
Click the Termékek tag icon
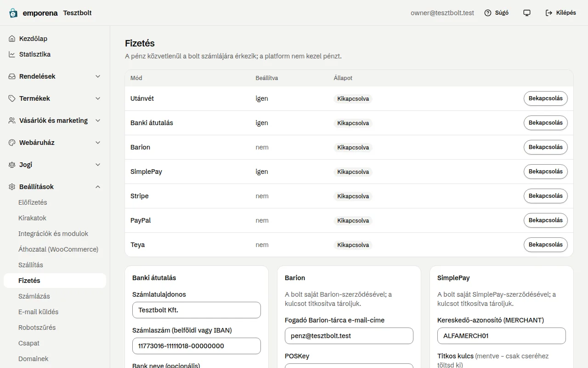[12, 98]
